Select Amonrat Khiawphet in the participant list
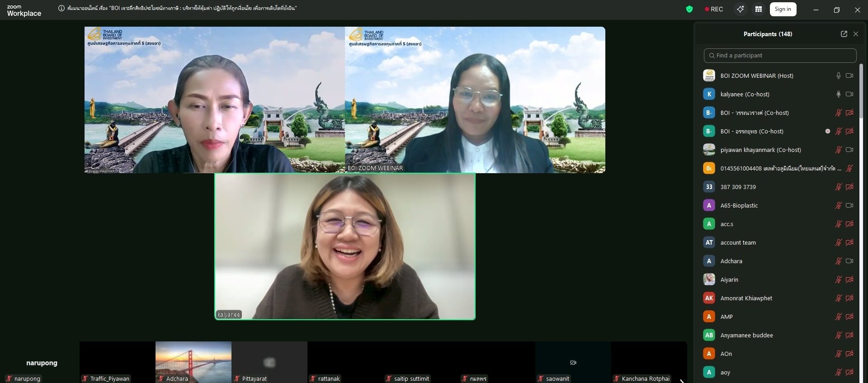This screenshot has height=383, width=868. tap(746, 298)
